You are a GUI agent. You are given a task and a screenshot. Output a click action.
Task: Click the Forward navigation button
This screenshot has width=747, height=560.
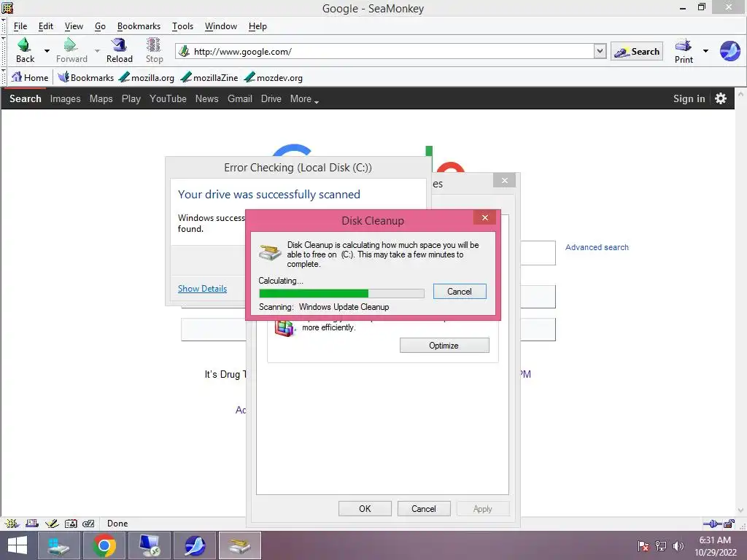tap(71, 50)
